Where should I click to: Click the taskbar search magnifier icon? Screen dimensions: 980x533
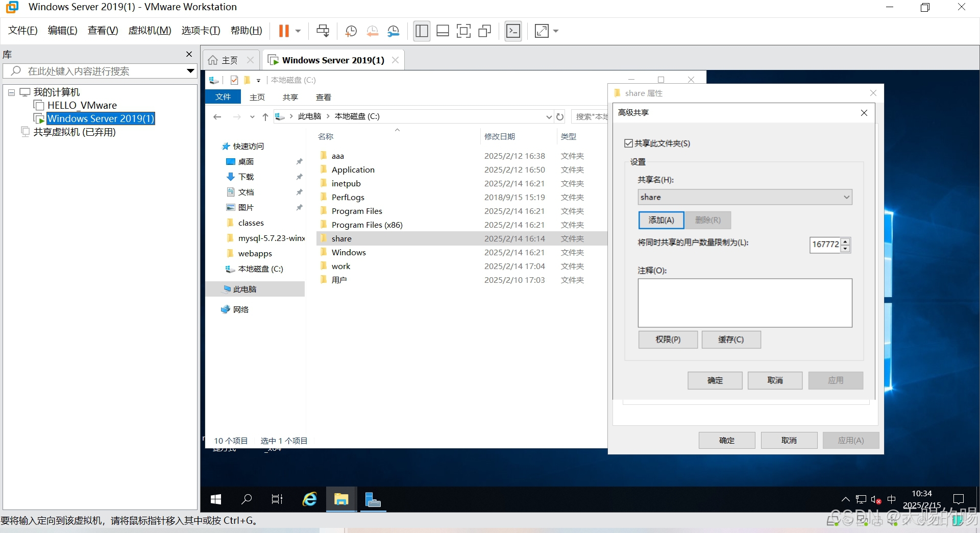[x=247, y=499]
